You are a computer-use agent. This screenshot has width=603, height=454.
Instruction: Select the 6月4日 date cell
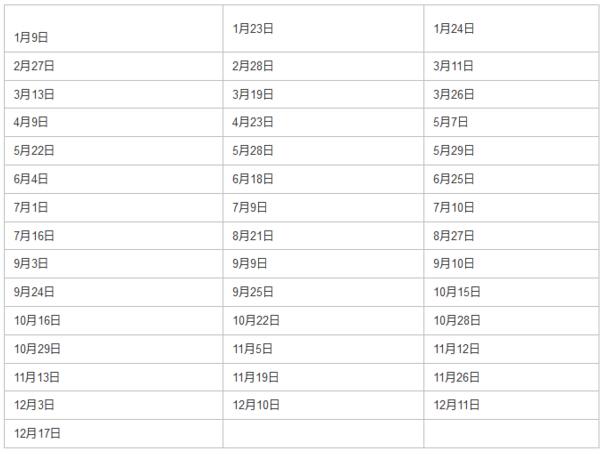pos(32,179)
